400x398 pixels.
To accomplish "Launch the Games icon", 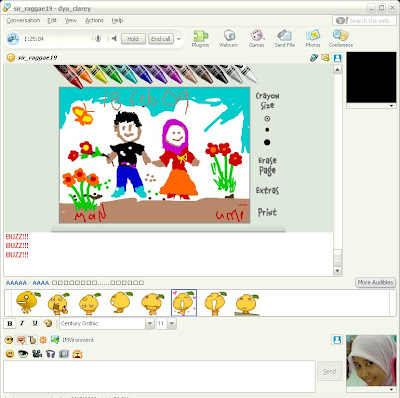I will tap(256, 38).
